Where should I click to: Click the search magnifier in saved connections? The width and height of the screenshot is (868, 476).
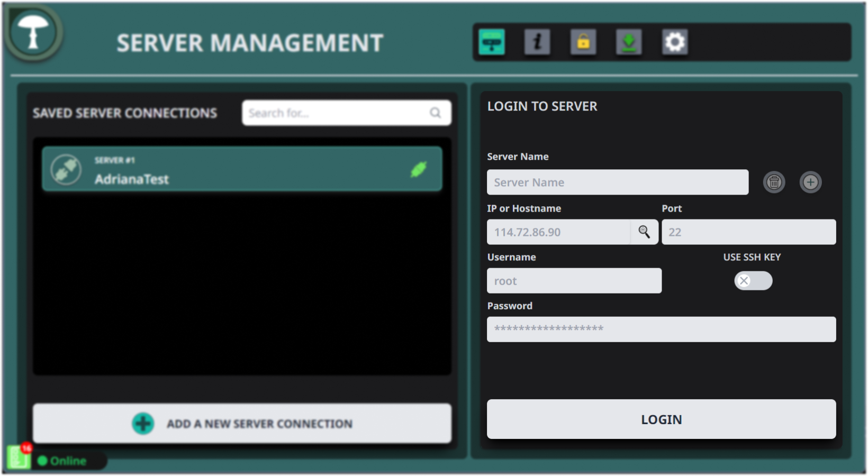pyautogui.click(x=436, y=113)
